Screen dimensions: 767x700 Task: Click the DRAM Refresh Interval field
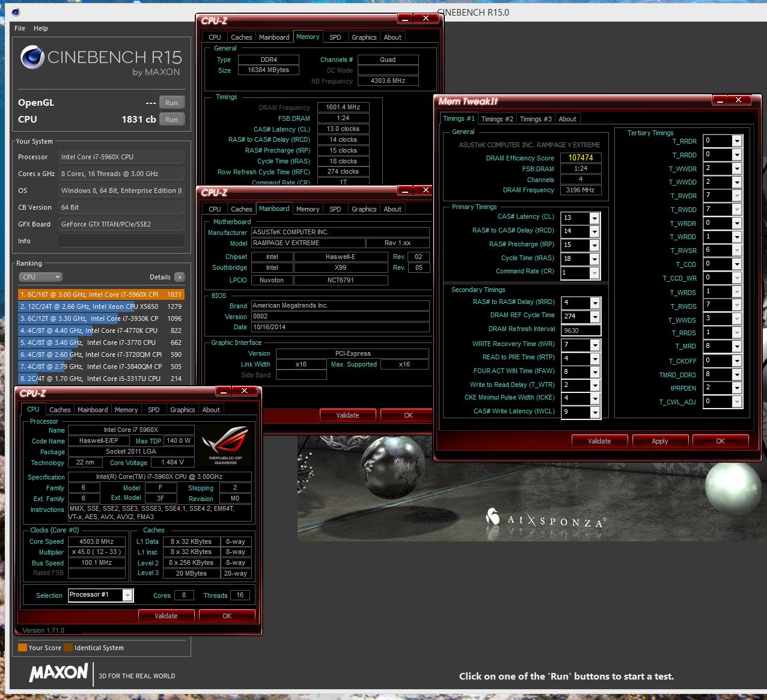coord(581,330)
